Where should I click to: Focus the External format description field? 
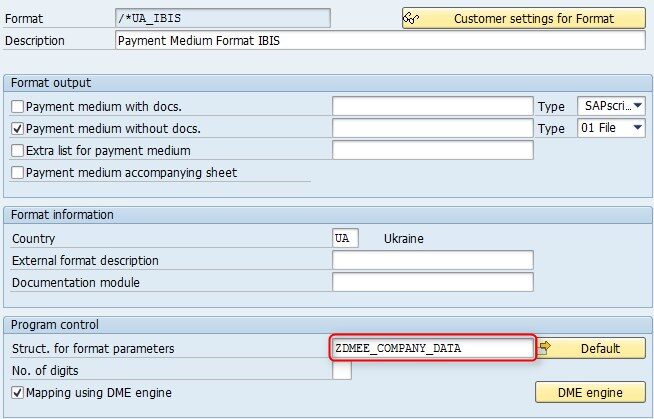[x=432, y=261]
